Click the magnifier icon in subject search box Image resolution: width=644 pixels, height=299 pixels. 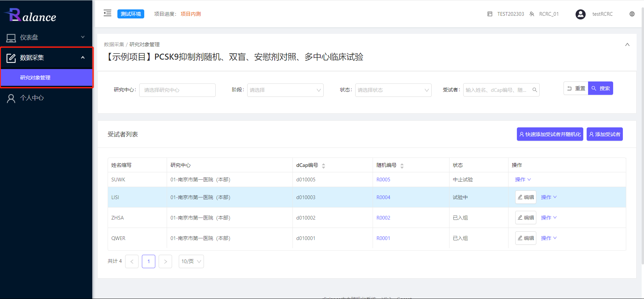point(535,90)
